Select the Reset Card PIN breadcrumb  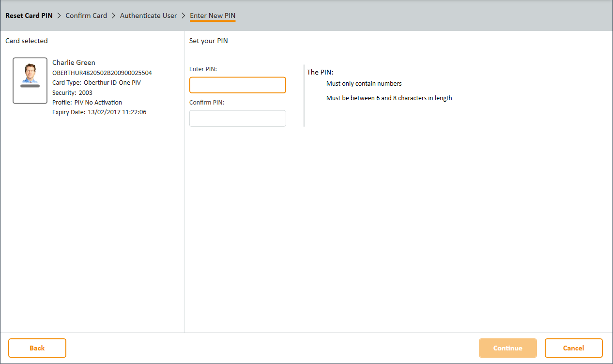point(29,15)
